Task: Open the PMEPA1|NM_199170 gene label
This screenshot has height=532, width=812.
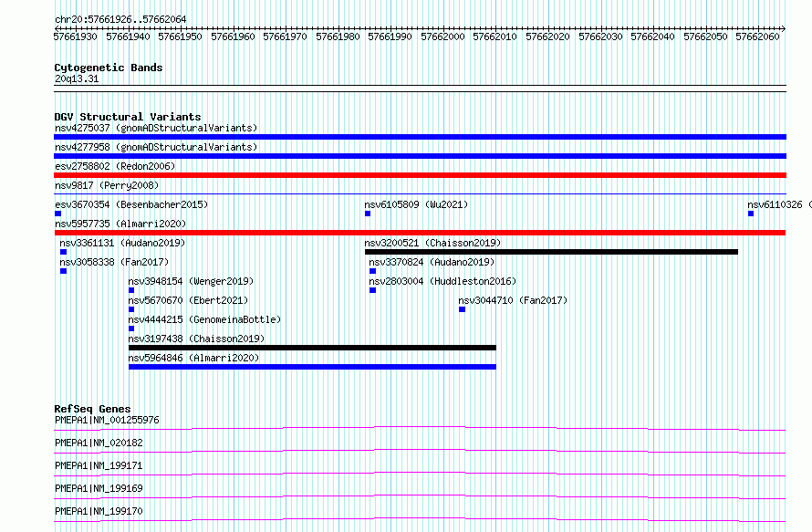Action: pos(99,511)
